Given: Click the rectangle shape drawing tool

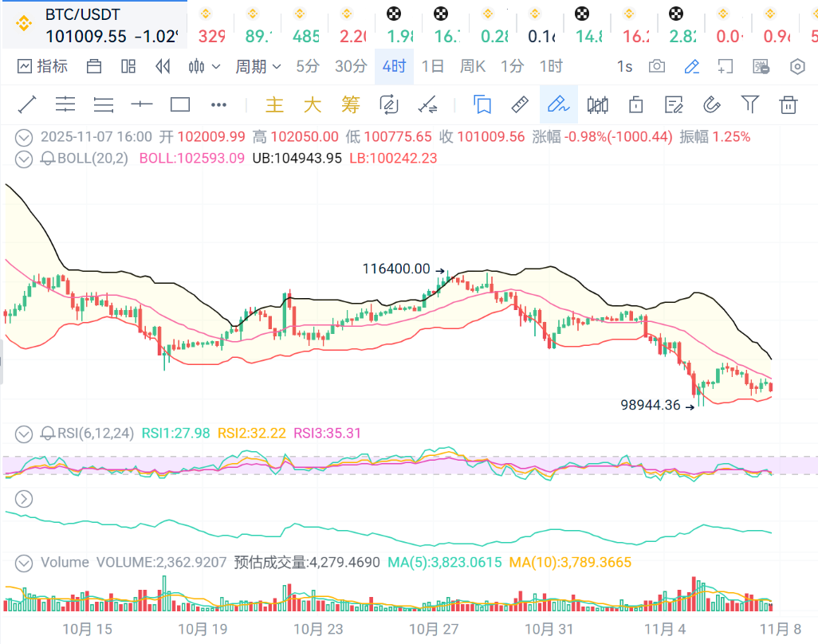Looking at the screenshot, I should click(x=180, y=104).
